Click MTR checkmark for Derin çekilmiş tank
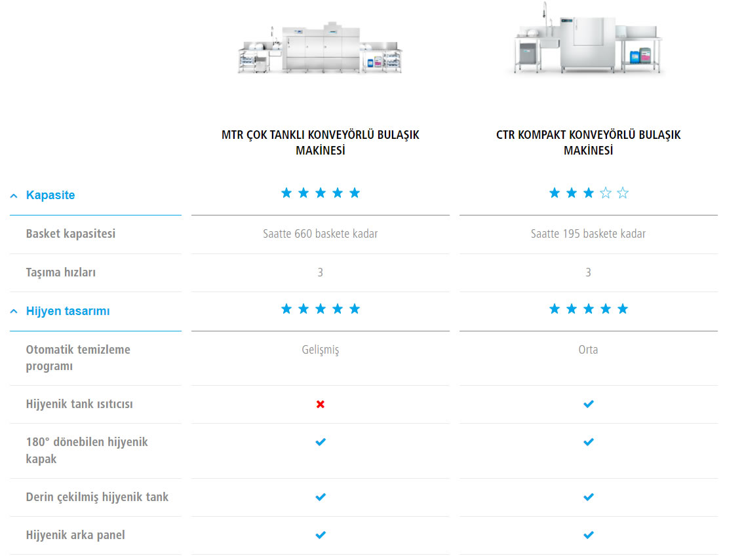This screenshot has width=746, height=560. 320,497
